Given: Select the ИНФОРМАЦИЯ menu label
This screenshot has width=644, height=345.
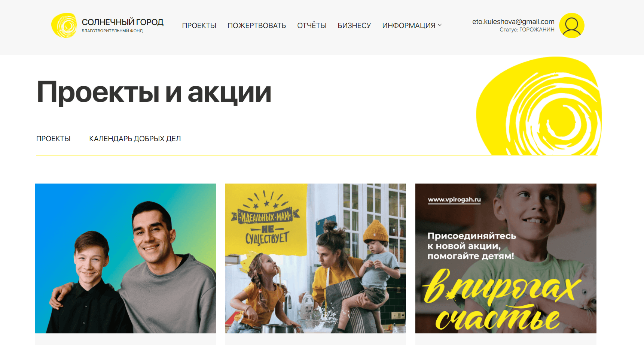Looking at the screenshot, I should [409, 25].
